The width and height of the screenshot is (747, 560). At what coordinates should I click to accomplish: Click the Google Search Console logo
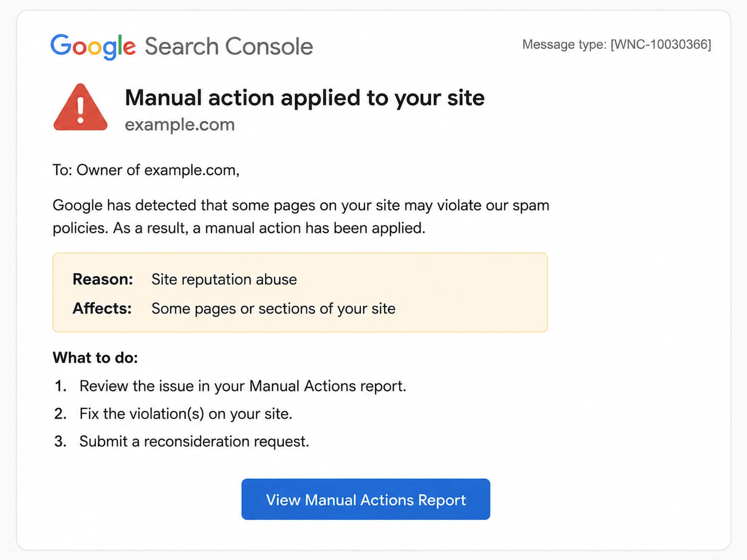[x=182, y=46]
